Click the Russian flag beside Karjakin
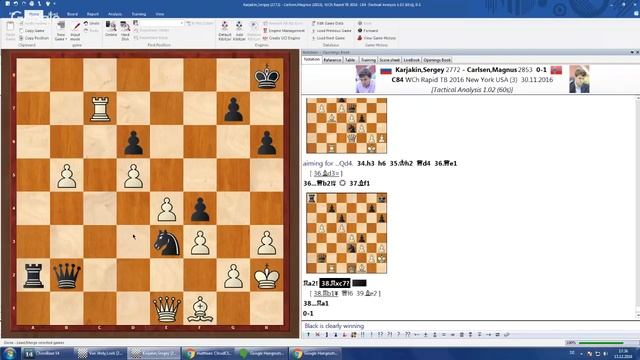The image size is (640, 360). point(386,71)
